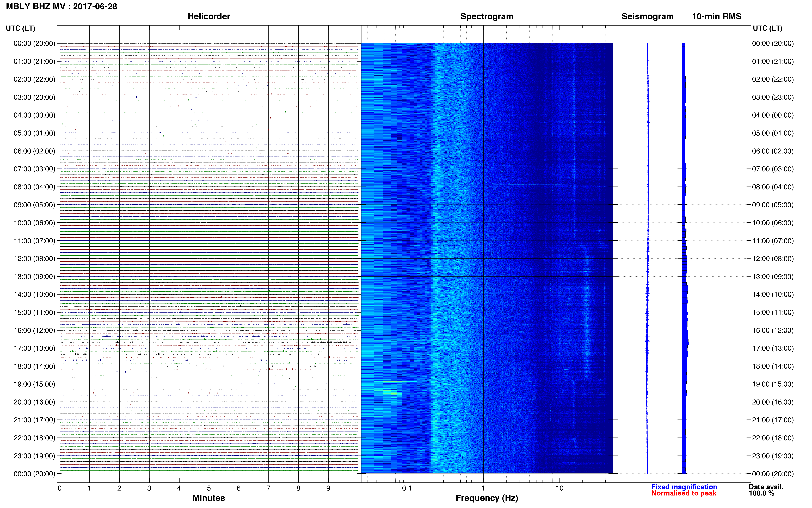Image resolution: width=812 pixels, height=508 pixels.
Task: Click the 10-min RMS panel heading
Action: click(717, 16)
